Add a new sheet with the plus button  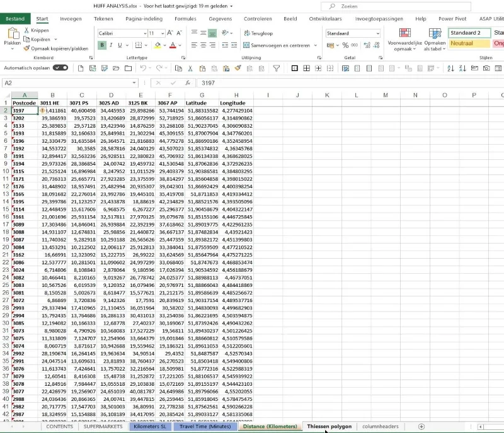click(421, 427)
